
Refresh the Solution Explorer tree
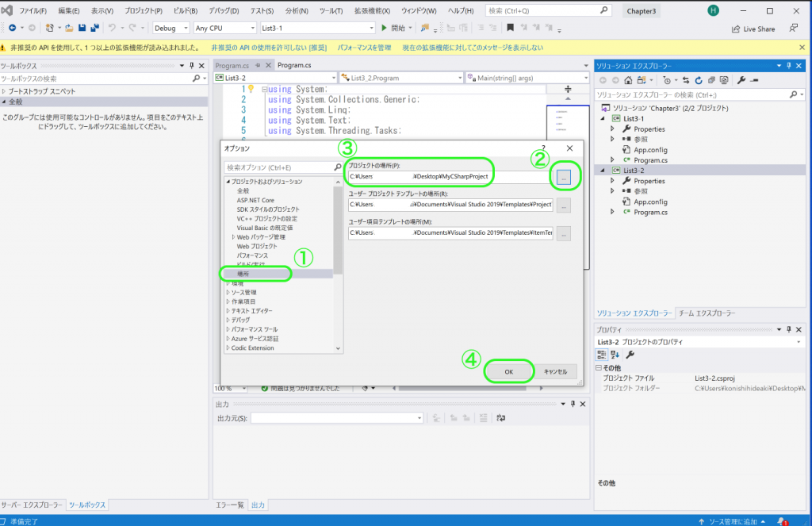pos(699,80)
